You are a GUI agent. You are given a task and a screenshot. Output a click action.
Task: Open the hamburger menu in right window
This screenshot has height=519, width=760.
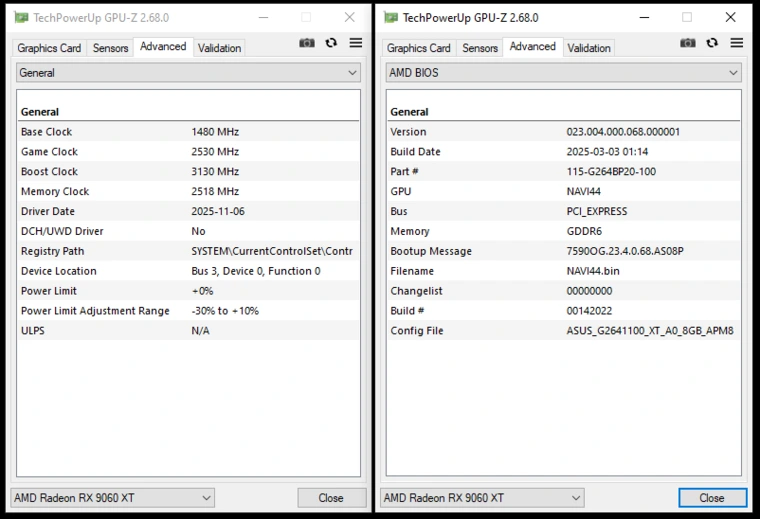pos(737,43)
